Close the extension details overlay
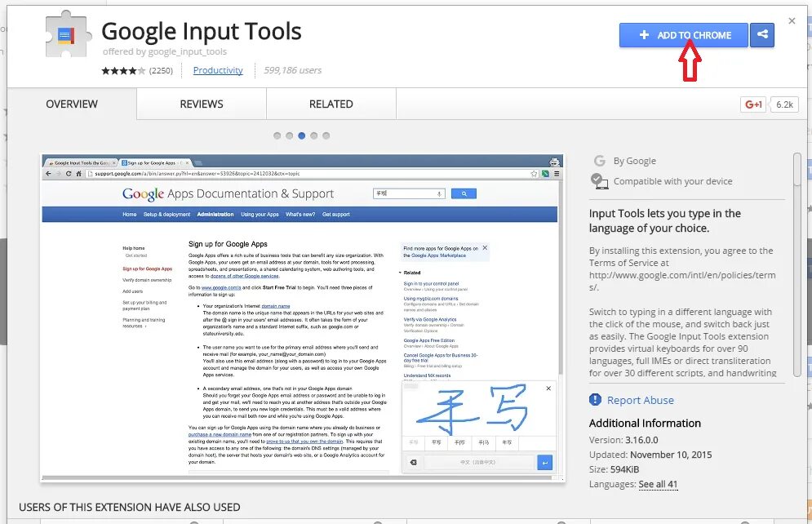812x524 pixels. 792,20
